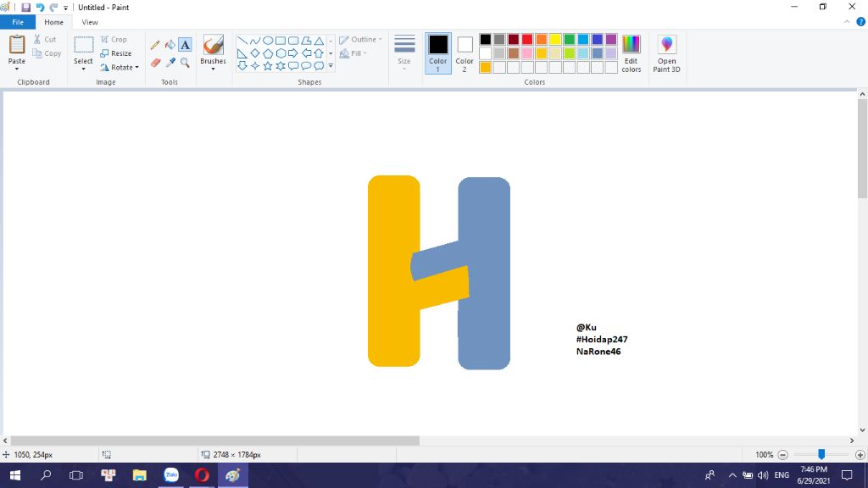Choose the Polygon shape
The image size is (868, 488).
coord(306,41)
